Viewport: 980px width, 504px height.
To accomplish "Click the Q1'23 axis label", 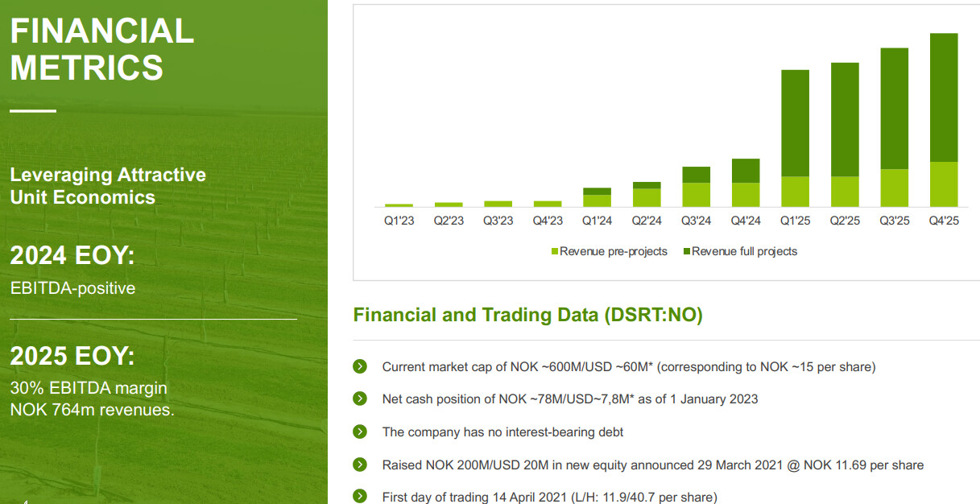I will (399, 221).
